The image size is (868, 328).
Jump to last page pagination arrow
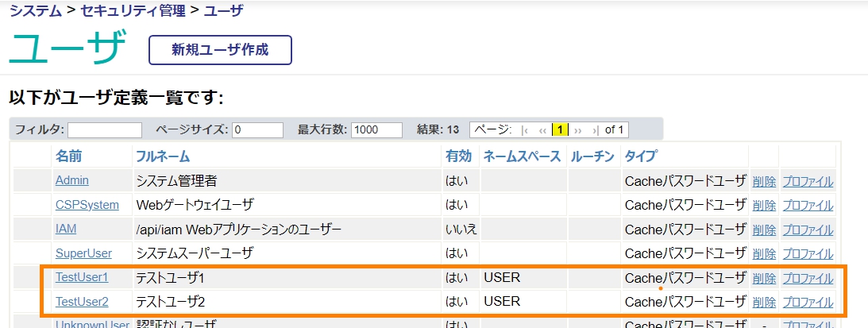click(596, 129)
